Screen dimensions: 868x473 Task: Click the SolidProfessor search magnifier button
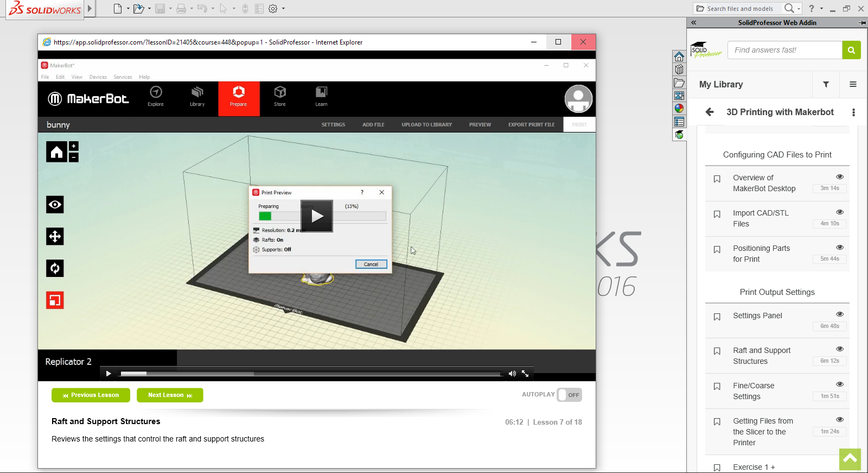tap(851, 50)
